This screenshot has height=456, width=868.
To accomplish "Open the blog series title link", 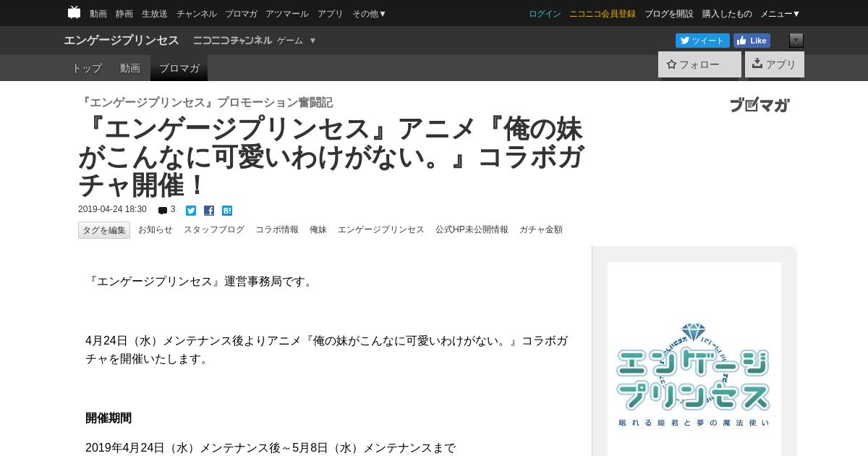I will pos(205,103).
